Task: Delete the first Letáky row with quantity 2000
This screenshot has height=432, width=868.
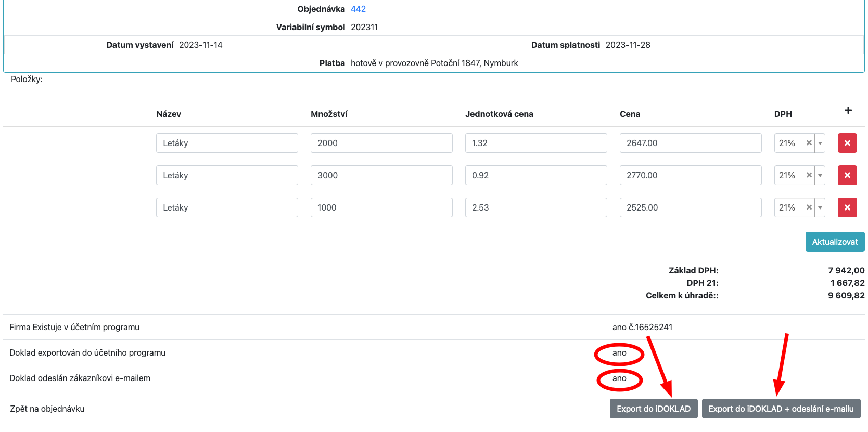Action: pyautogui.click(x=847, y=143)
